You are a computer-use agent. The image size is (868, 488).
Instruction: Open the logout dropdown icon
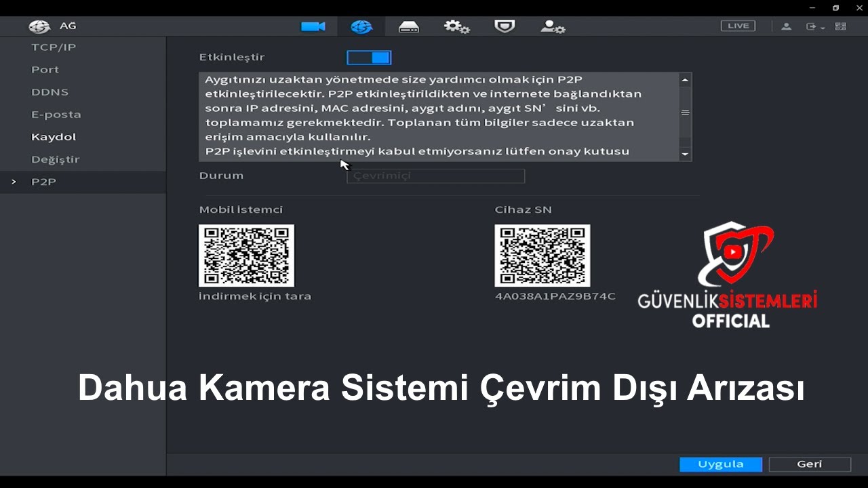click(815, 26)
